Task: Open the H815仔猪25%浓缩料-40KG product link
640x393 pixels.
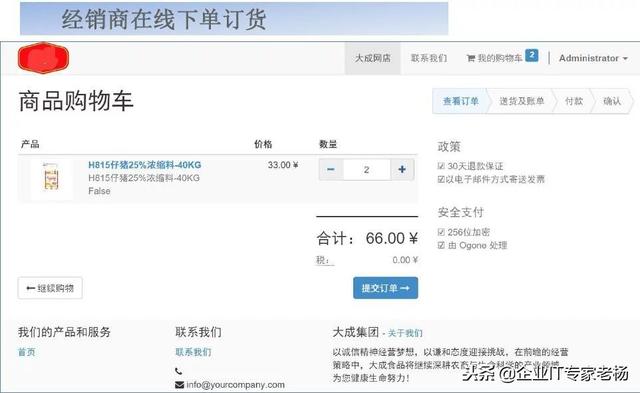Action: [144, 165]
